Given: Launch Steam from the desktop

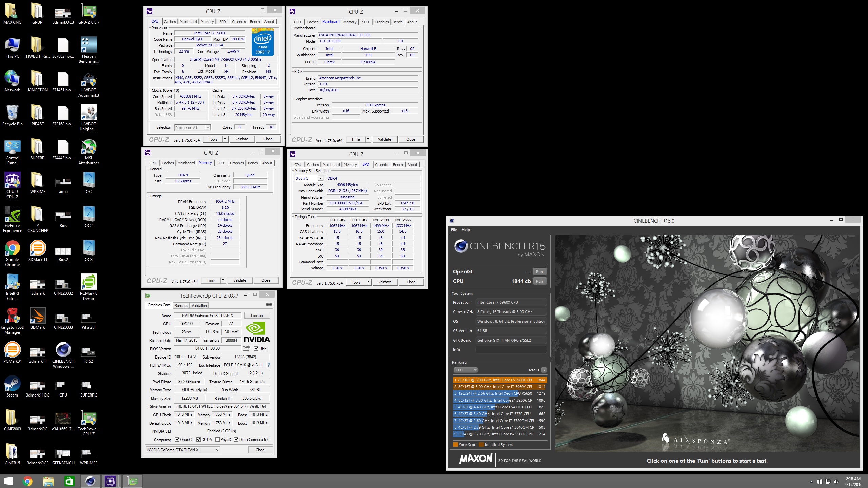Looking at the screenshot, I should [12, 386].
